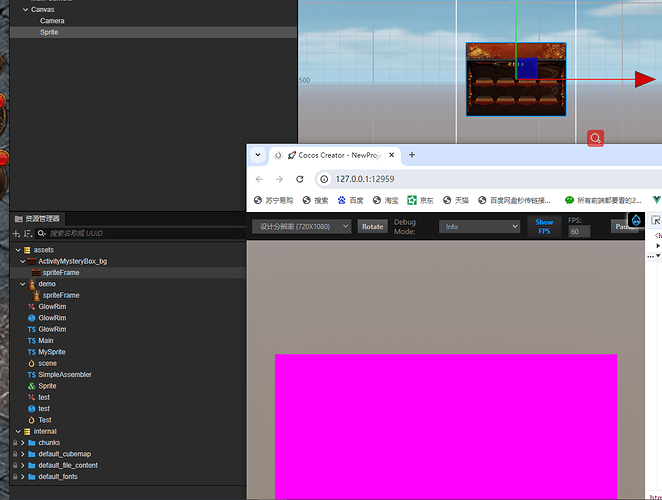The width and height of the screenshot is (662, 500).
Task: Select spriteFrame under demo
Action: coord(61,295)
